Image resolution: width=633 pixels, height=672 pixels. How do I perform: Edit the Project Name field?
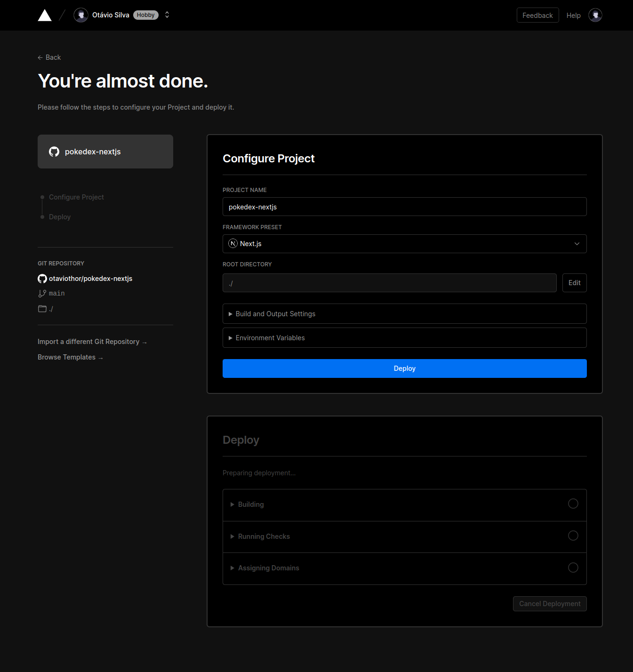point(405,207)
